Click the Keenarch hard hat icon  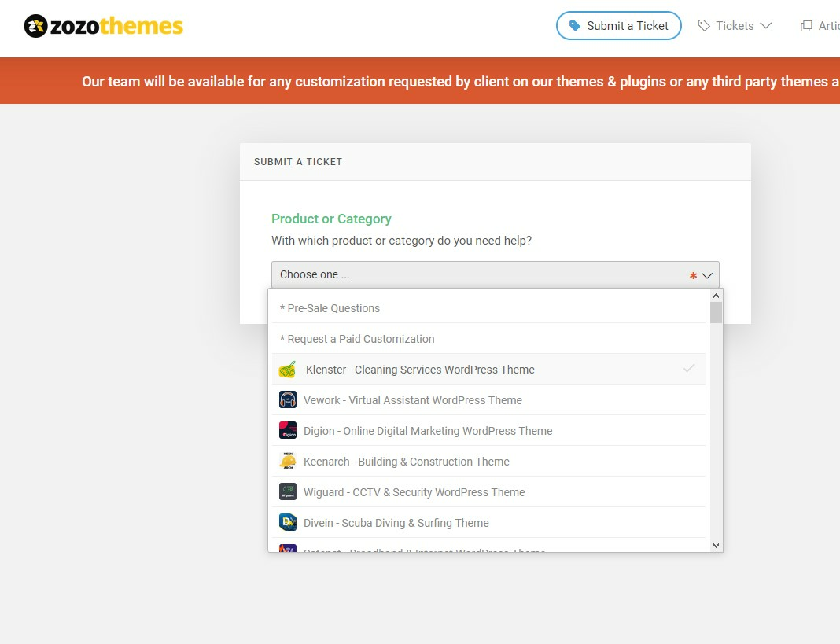[x=288, y=461]
